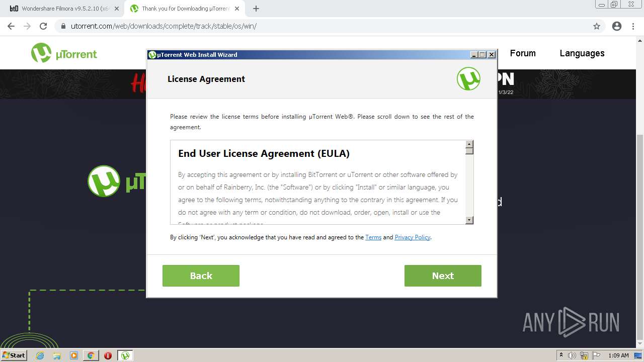This screenshot has width=644, height=362.
Task: Click EULA scrollbar down arrow
Action: click(x=469, y=220)
